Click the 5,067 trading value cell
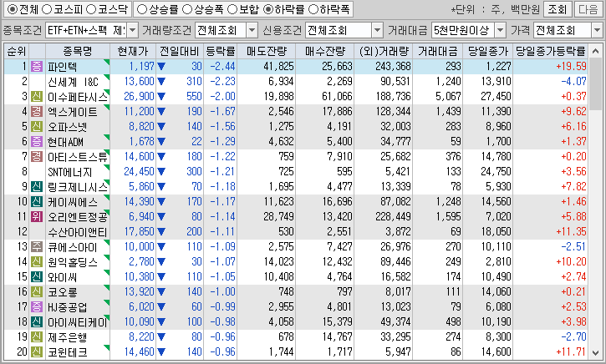606x364 pixels. pos(448,97)
